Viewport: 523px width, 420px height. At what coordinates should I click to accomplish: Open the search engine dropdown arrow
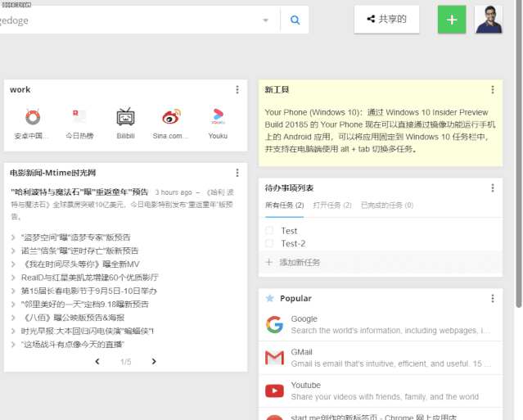(x=265, y=20)
